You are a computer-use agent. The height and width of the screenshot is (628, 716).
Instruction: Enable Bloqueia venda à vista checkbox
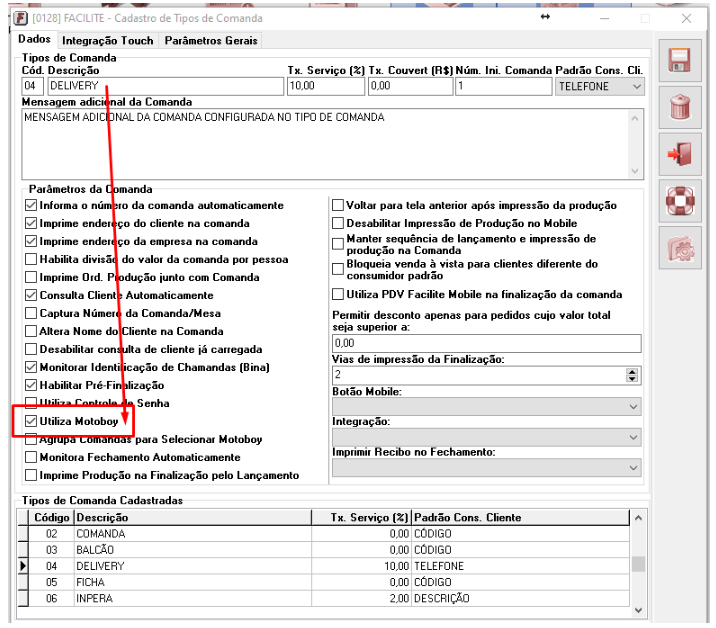click(x=338, y=269)
